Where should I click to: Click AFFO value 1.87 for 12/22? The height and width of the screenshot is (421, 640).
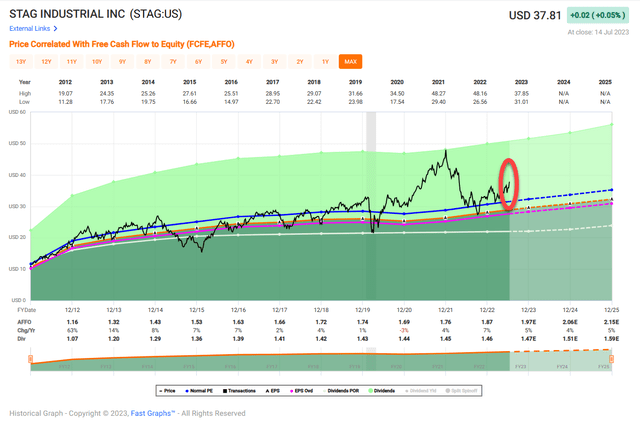(487, 322)
